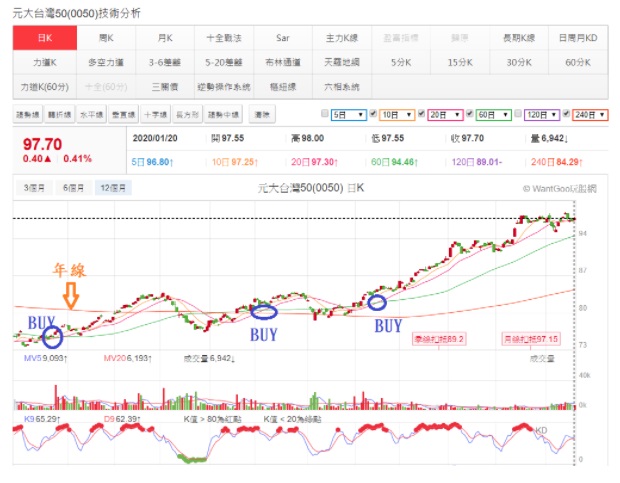620x483 pixels.
Task: Click the 10日 97.25 average value
Action: [235, 162]
